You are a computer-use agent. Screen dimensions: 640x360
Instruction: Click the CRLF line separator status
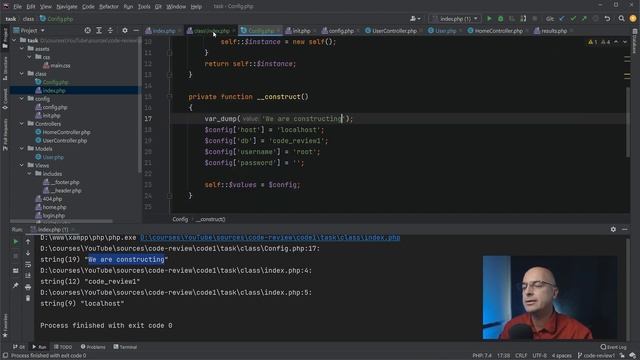click(x=521, y=356)
